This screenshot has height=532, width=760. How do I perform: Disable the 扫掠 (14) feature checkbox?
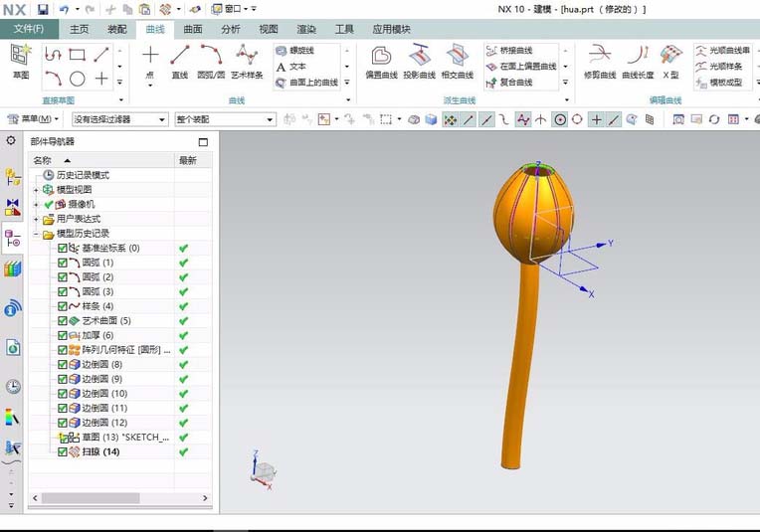click(62, 451)
